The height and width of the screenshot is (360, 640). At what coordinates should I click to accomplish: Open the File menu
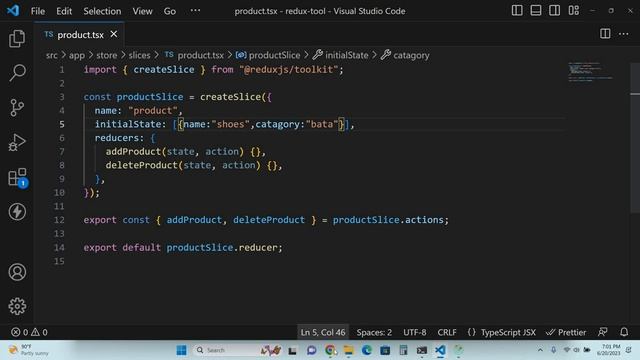click(38, 11)
